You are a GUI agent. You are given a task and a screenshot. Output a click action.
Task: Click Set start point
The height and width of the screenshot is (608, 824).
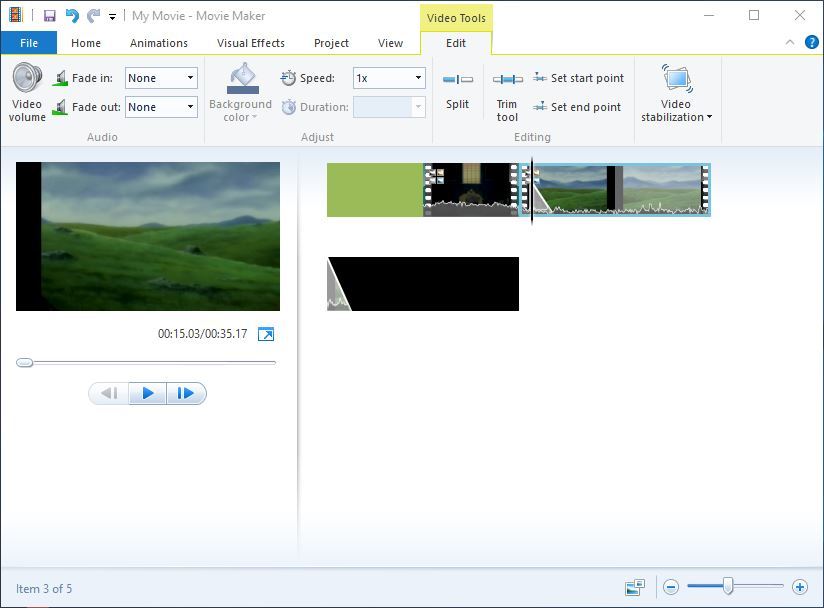[x=579, y=78]
